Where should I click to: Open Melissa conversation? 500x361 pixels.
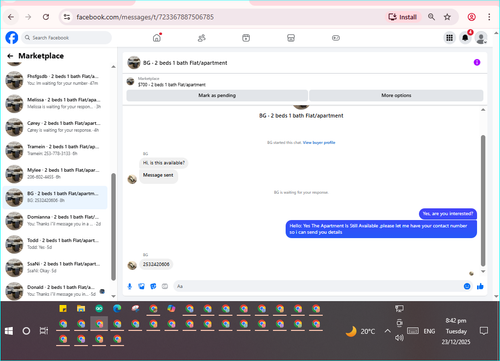(x=55, y=103)
